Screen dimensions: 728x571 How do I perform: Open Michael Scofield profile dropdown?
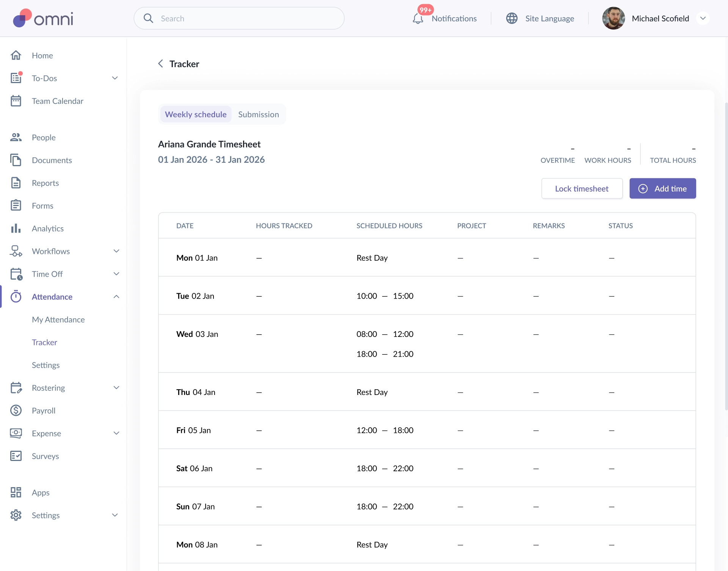click(x=703, y=18)
